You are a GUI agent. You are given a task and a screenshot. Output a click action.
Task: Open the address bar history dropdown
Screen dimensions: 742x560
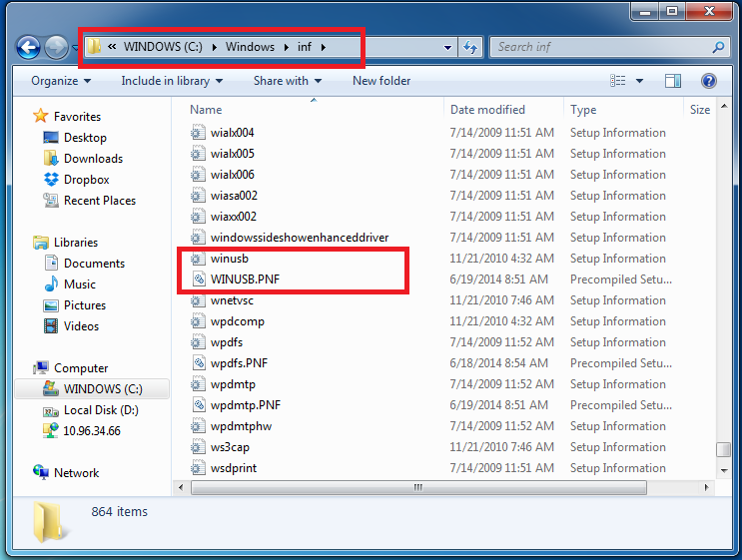(447, 47)
